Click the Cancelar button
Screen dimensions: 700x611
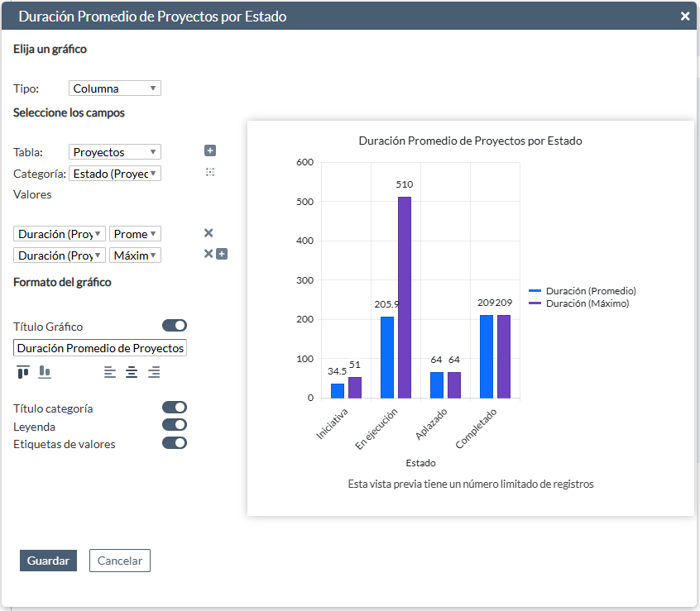(x=120, y=561)
